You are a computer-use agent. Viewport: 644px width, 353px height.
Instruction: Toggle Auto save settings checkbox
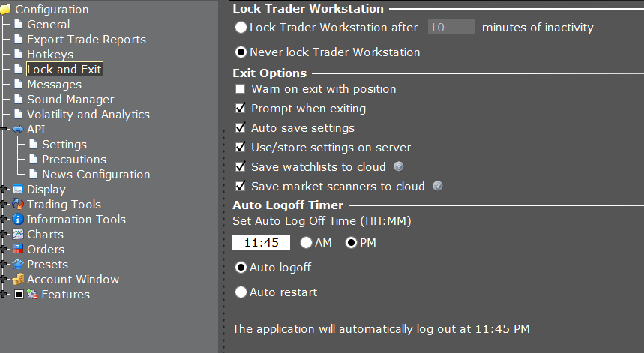pyautogui.click(x=241, y=128)
